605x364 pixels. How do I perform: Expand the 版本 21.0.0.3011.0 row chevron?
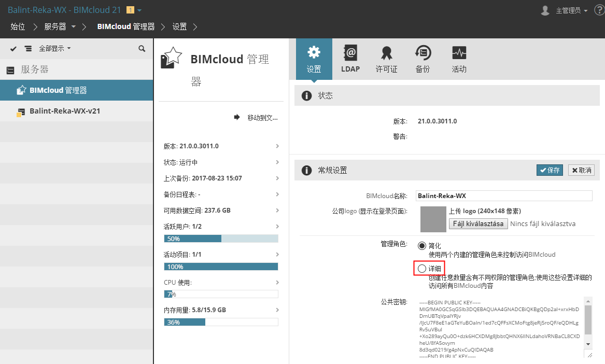point(277,146)
